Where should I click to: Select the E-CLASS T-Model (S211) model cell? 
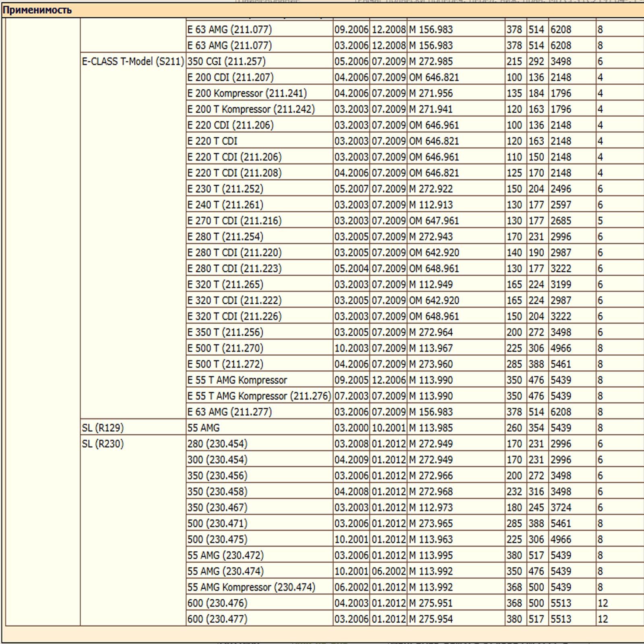coord(133,62)
